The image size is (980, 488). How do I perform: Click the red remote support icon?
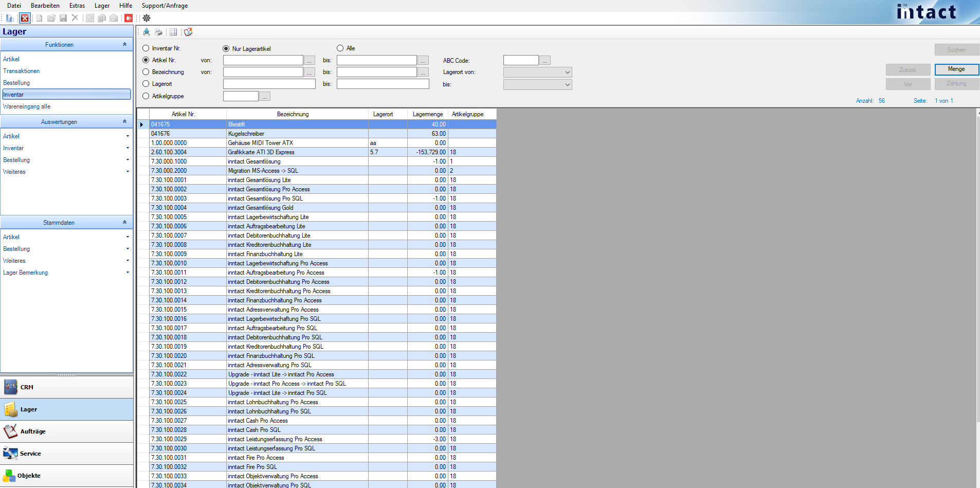click(129, 18)
